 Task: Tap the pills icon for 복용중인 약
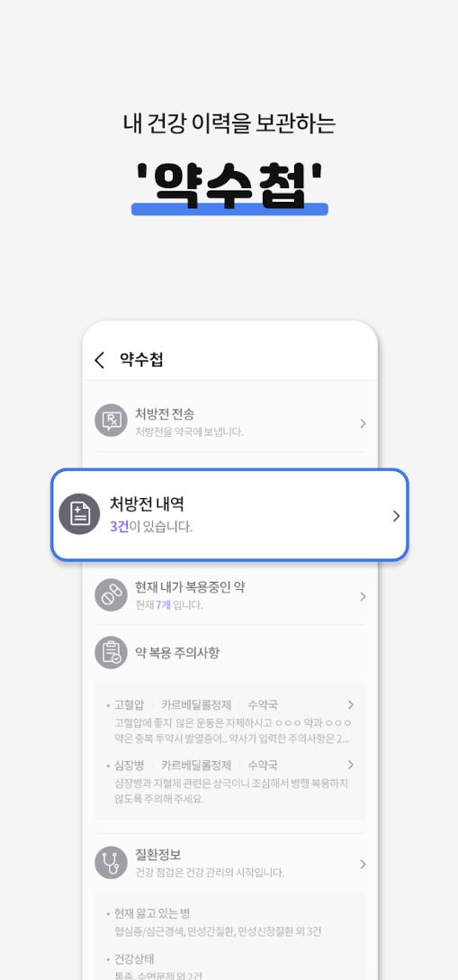pyautogui.click(x=111, y=594)
